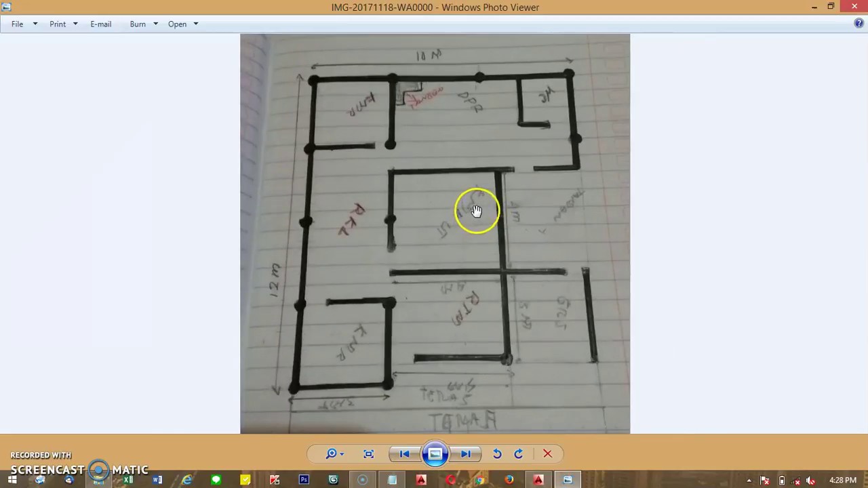The image size is (868, 488).
Task: Open Word from the taskbar
Action: [x=157, y=480]
